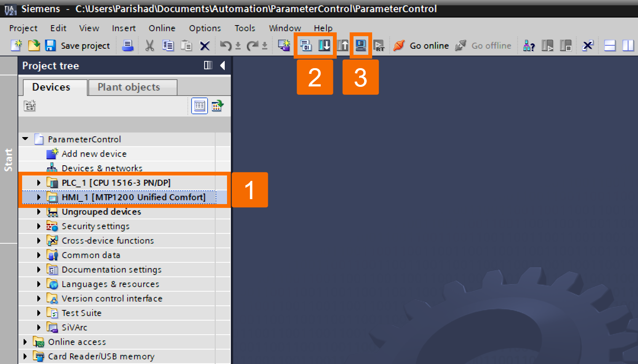Expand Languages & resources node
638x364 pixels.
pos(38,284)
